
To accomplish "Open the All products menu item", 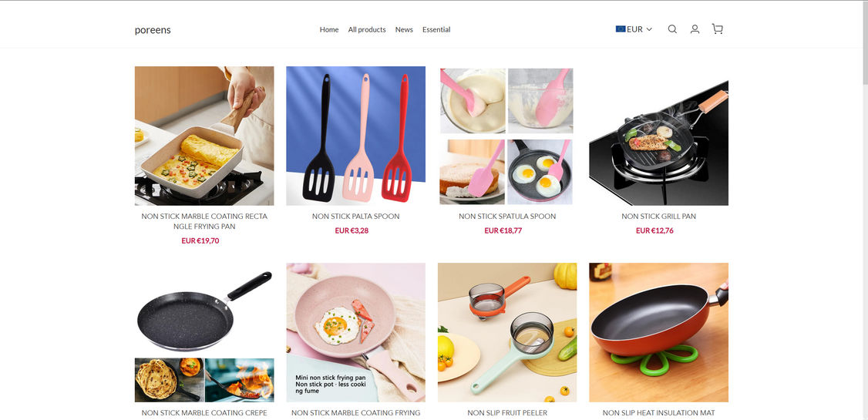I will 367,30.
